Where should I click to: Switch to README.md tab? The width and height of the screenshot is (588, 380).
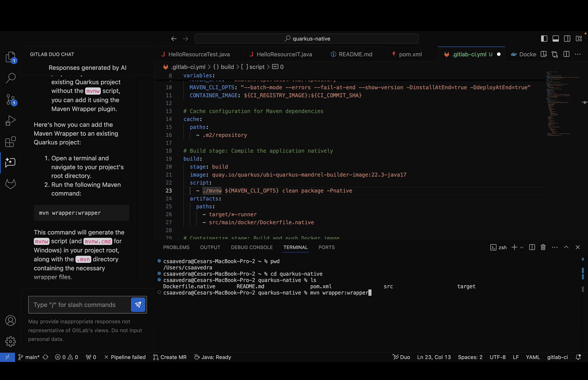click(x=355, y=54)
